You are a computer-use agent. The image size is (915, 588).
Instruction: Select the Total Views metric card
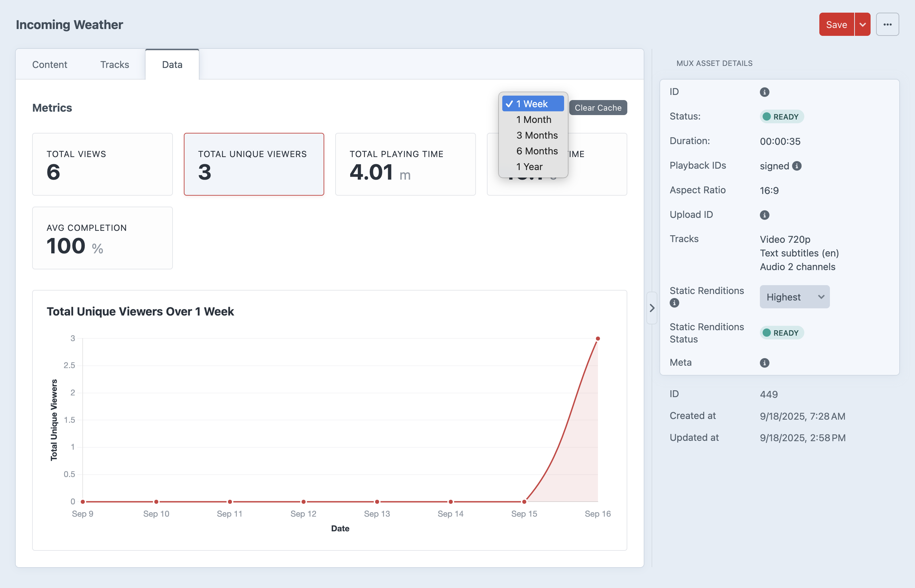103,164
